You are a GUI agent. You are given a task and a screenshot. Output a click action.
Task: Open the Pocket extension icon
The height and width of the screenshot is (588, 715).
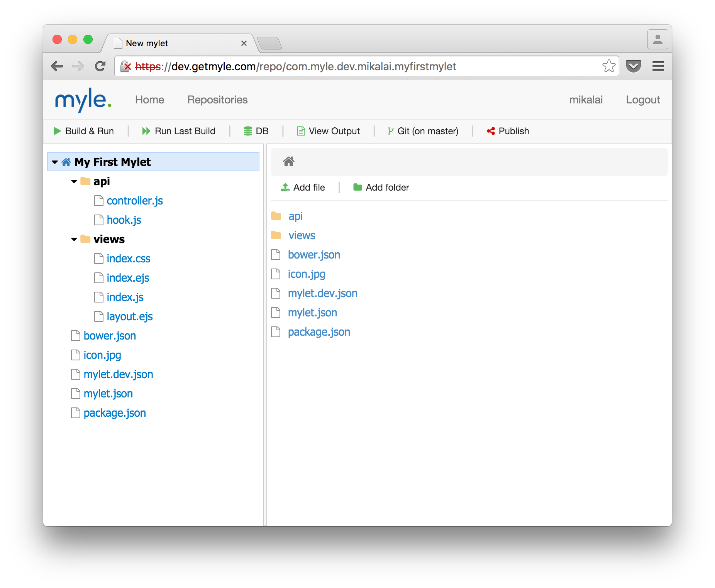point(634,66)
